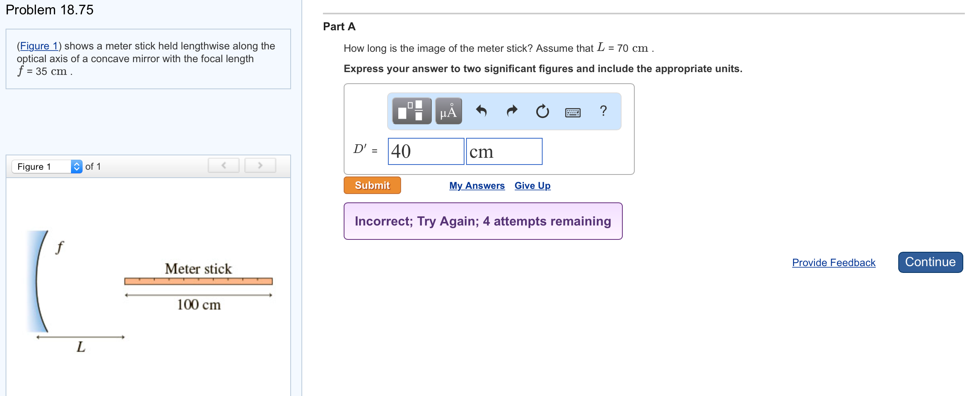Click the help question mark icon
Screen dimensions: 980x396
603,111
